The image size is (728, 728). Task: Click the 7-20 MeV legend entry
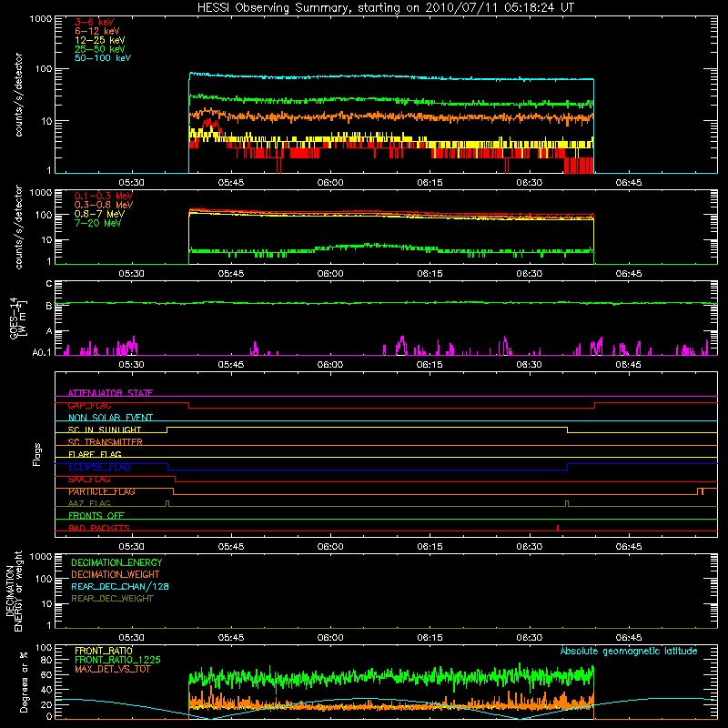coord(98,223)
